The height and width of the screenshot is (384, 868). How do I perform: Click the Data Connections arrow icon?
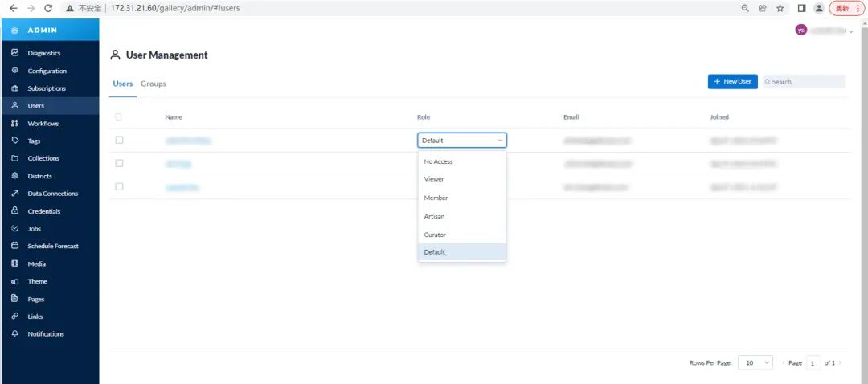15,194
